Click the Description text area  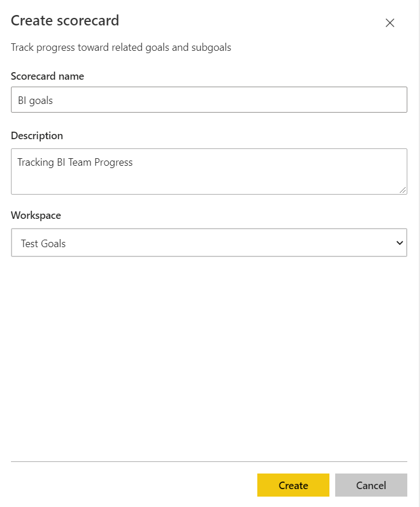[x=209, y=171]
